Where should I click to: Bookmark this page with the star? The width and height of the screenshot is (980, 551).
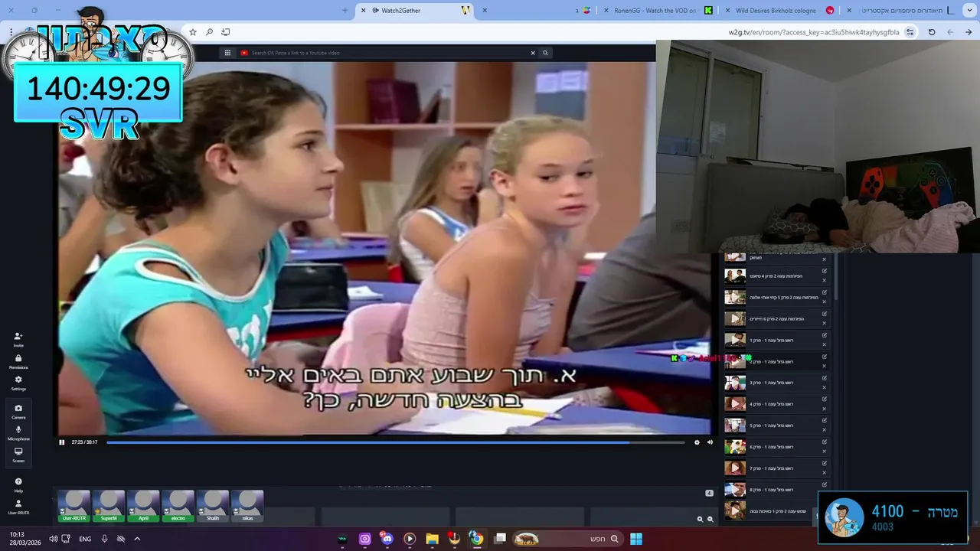pos(193,32)
